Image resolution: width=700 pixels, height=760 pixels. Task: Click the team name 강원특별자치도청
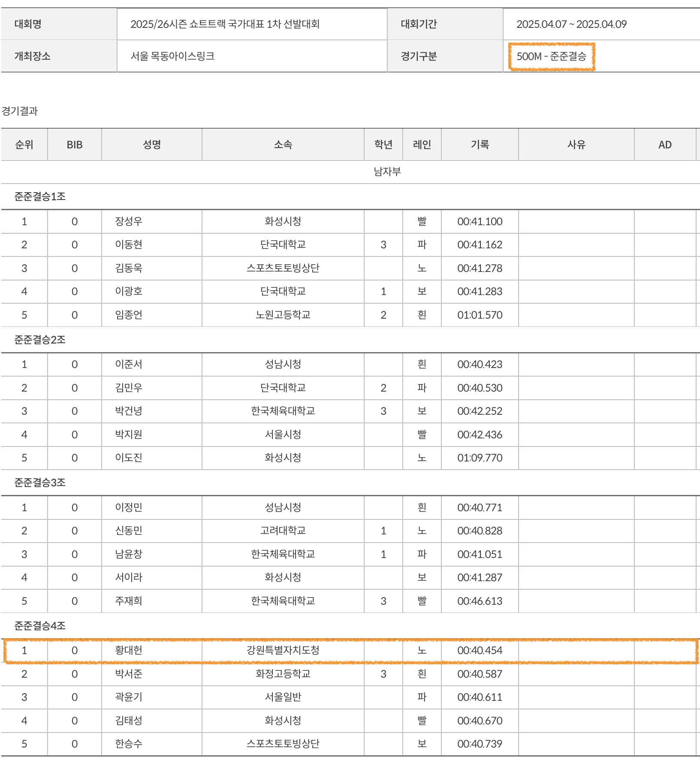(283, 650)
